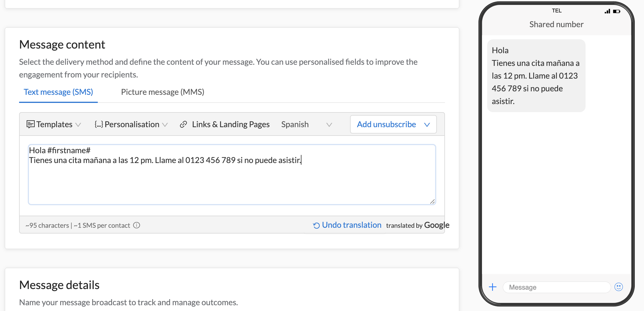Viewport: 644px width, 311px height.
Task: Select the Text message (SMS) tab
Action: 58,92
